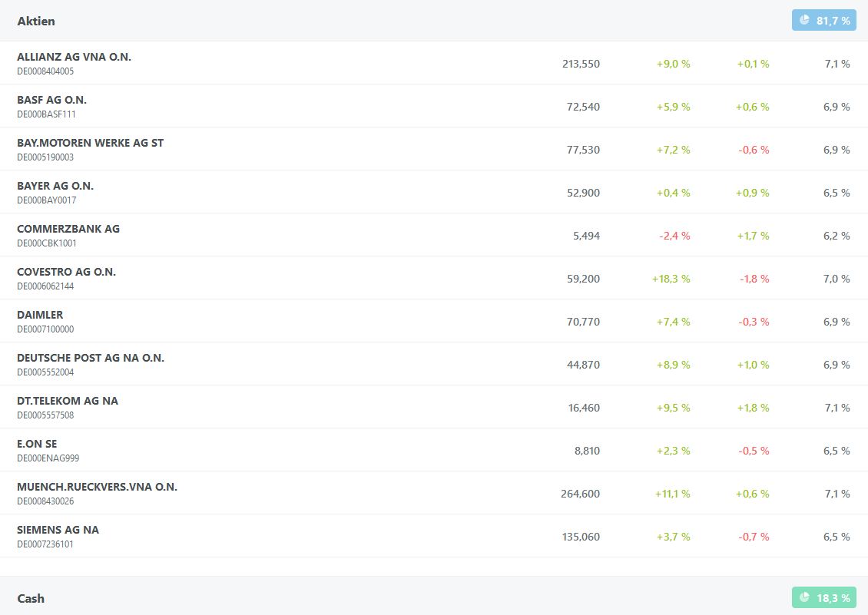
Task: Click the pie chart icon in Cash badge
Action: 804,597
